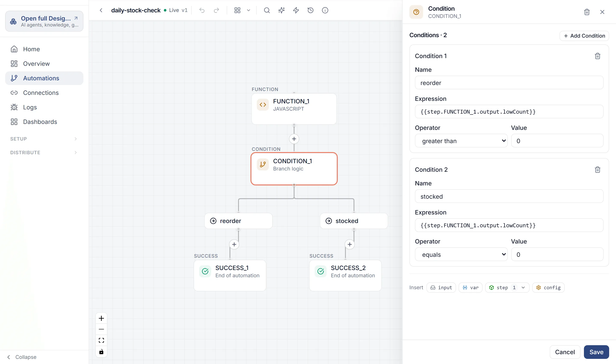Add step after FUNCTION_1 plus button
The height and width of the screenshot is (364, 616).
coord(294,139)
